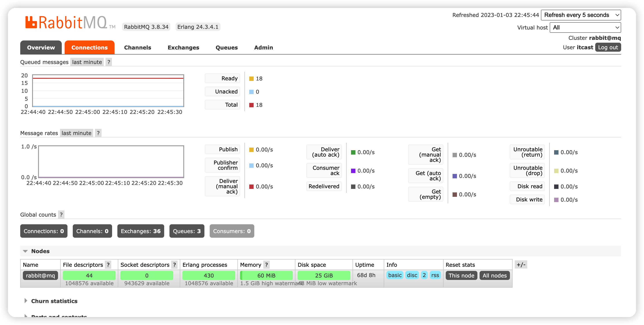This screenshot has width=644, height=325.
Task: Switch to the Connections tab
Action: pos(89,47)
